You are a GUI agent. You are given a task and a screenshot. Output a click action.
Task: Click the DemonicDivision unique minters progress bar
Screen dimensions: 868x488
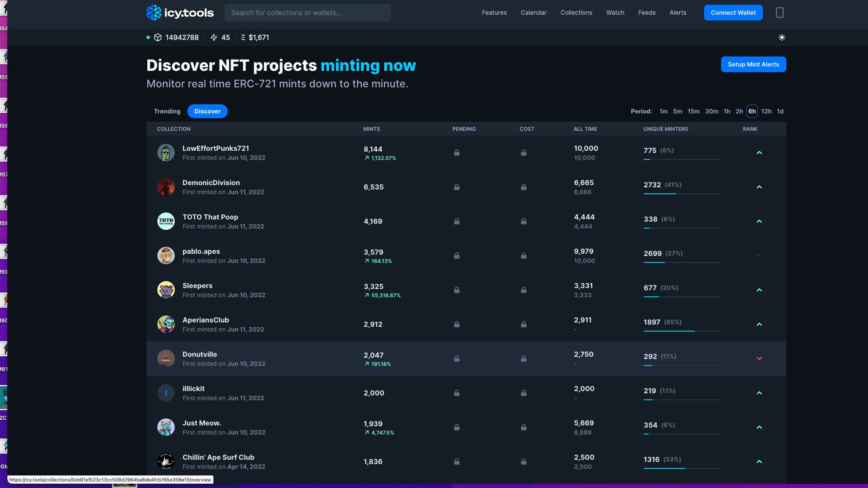(x=682, y=194)
